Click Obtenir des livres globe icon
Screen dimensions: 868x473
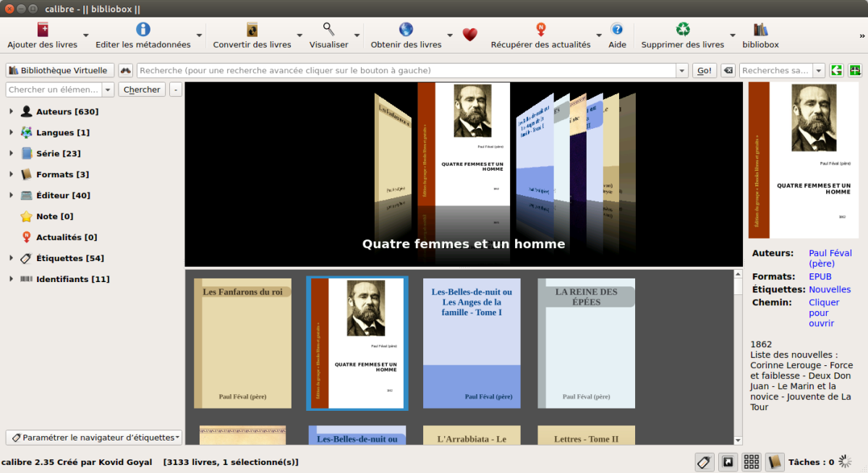pyautogui.click(x=406, y=30)
